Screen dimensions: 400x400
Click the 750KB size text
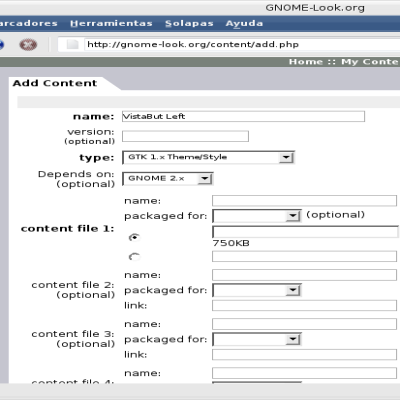point(231,243)
